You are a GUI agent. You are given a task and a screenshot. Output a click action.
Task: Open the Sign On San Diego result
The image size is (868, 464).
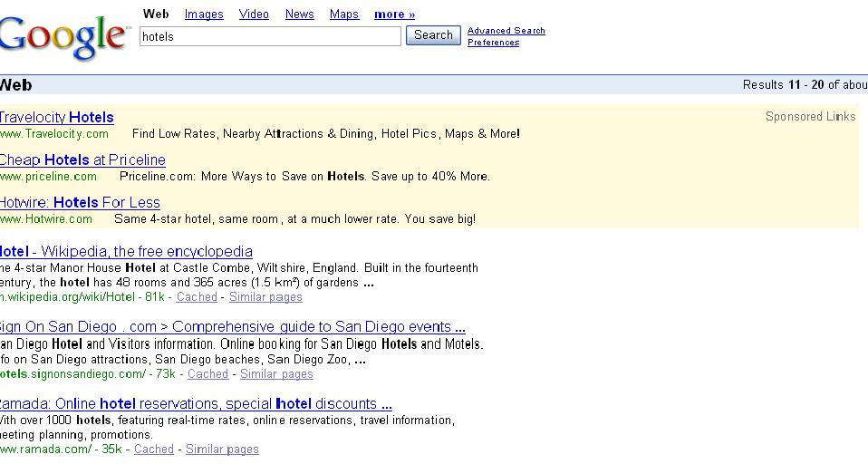[x=231, y=326]
